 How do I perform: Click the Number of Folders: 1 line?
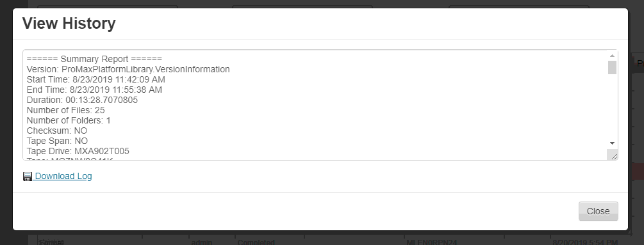click(69, 120)
